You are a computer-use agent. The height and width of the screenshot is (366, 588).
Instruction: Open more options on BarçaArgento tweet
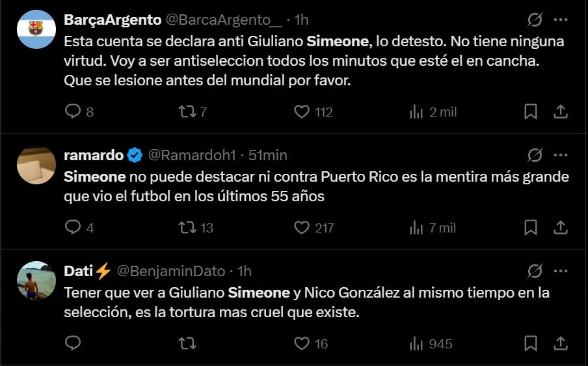(x=560, y=20)
